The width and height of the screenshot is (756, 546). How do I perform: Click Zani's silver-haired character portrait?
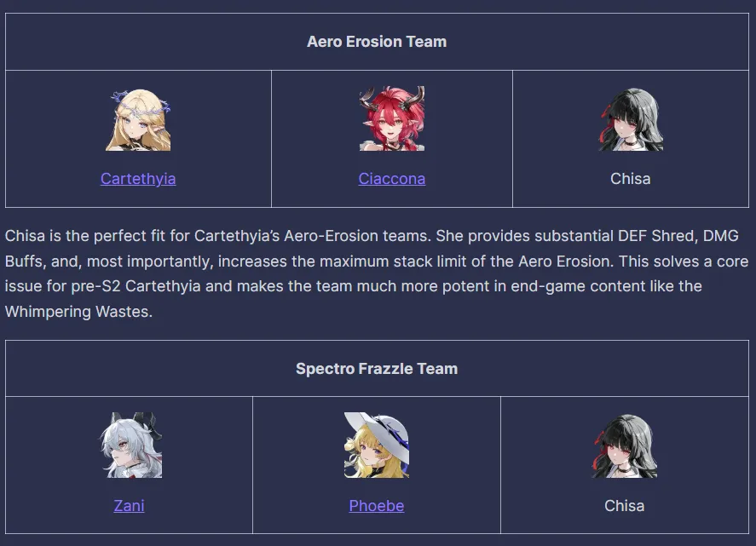pyautogui.click(x=130, y=445)
